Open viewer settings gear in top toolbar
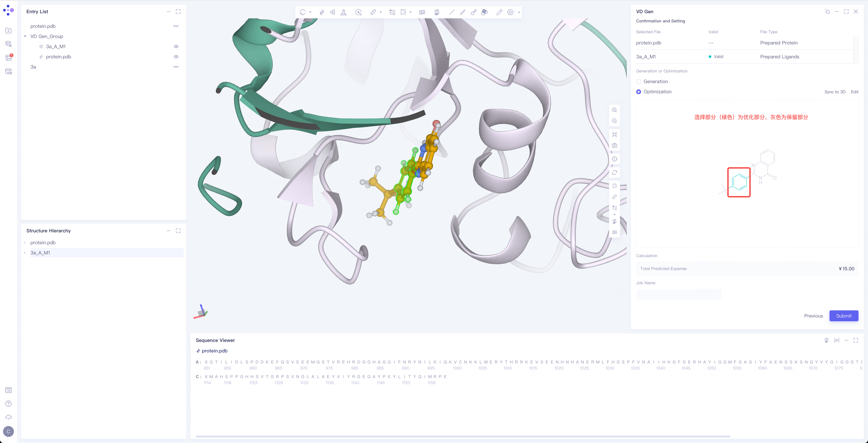 click(510, 12)
